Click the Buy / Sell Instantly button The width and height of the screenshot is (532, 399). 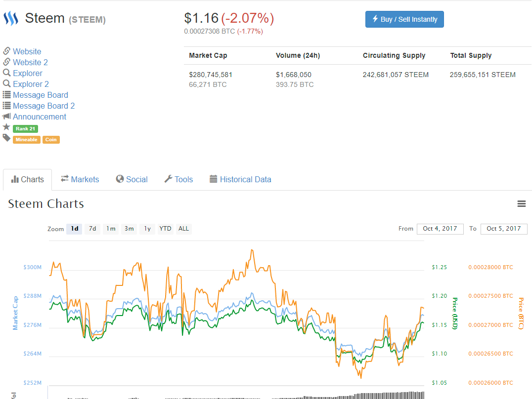(404, 19)
